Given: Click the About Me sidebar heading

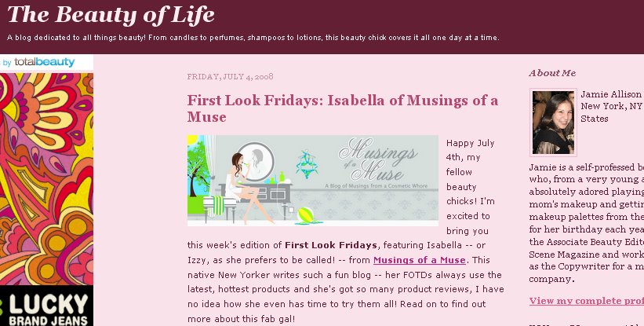Looking at the screenshot, I should (552, 73).
